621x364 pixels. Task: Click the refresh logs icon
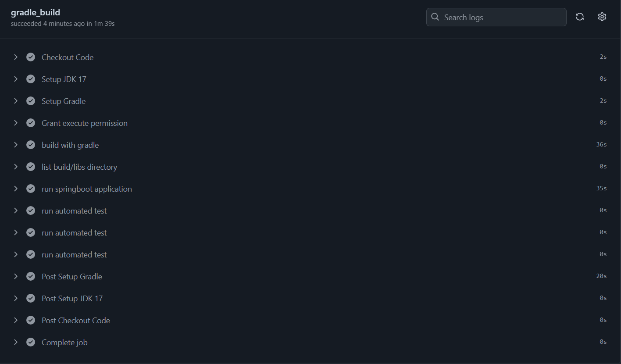(x=580, y=17)
